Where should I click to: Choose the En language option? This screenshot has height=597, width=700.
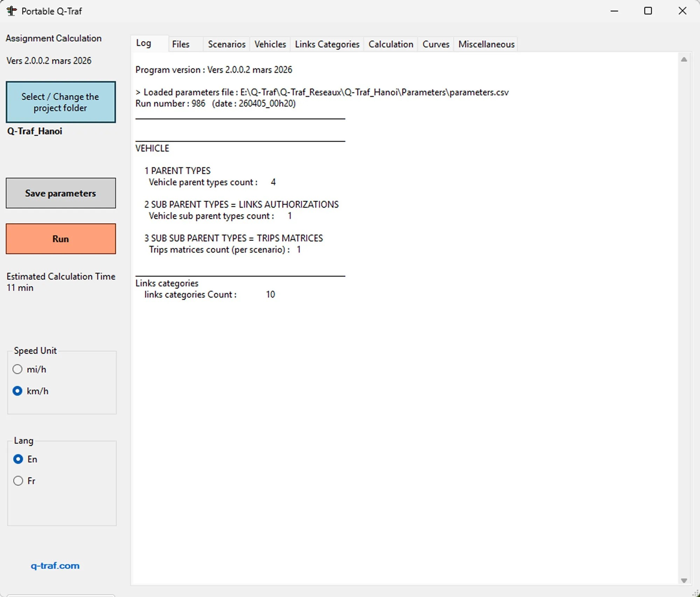click(18, 459)
